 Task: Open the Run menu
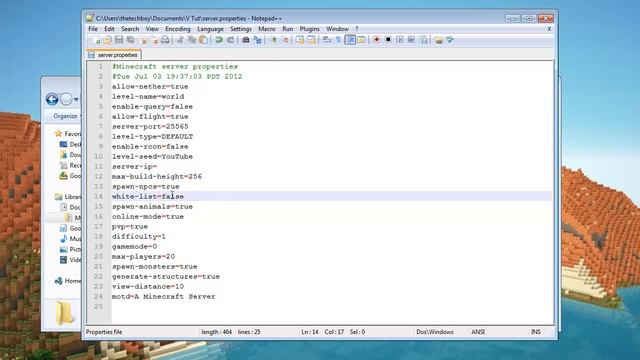[x=288, y=29]
